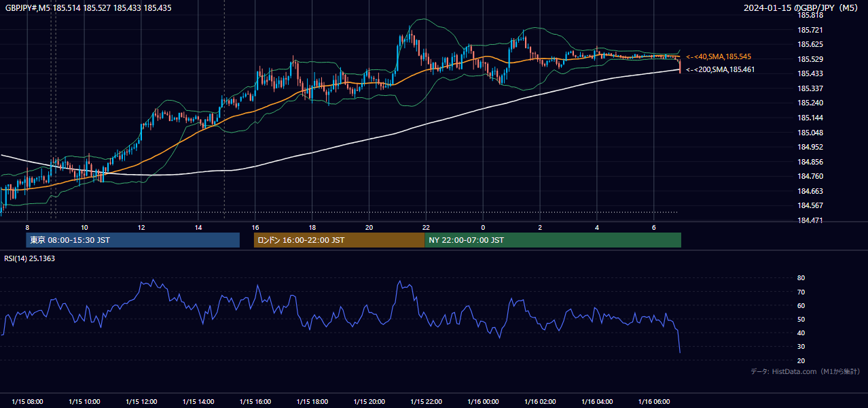868x408 pixels.
Task: Click price axis value 185.818
Action: (x=810, y=15)
